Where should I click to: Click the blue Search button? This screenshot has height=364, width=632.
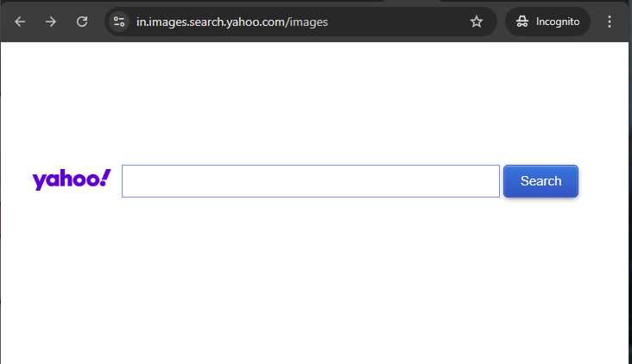540,181
